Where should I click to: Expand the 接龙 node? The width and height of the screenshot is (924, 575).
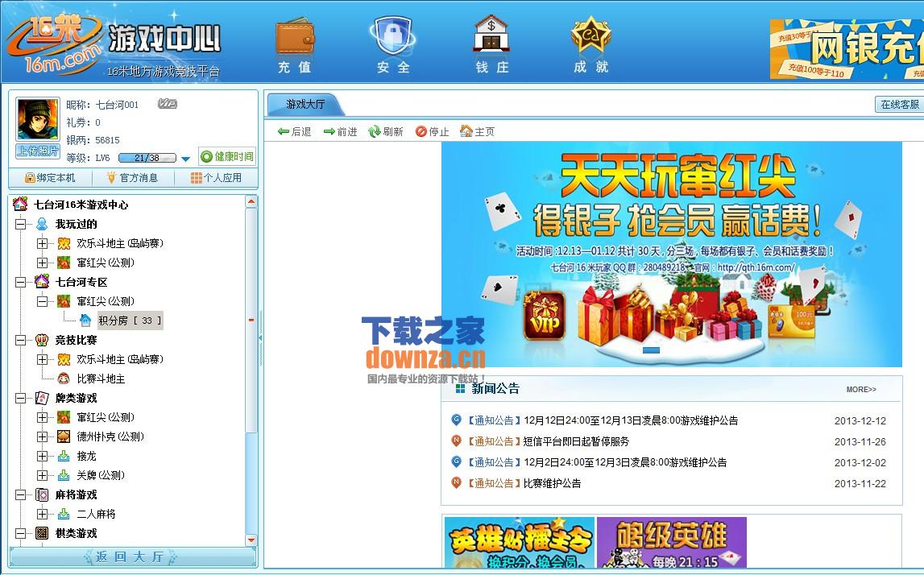(x=42, y=456)
